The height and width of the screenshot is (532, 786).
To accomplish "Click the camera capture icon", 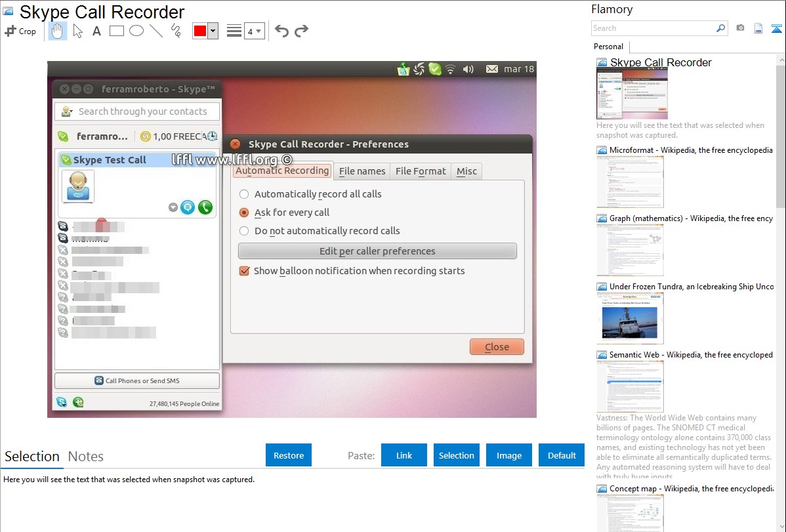I will tap(740, 28).
